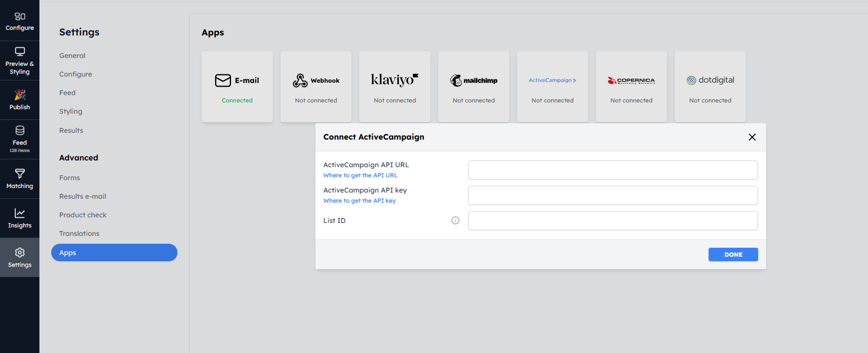
Task: Open 'Where to get the API URL' link
Action: [360, 176]
